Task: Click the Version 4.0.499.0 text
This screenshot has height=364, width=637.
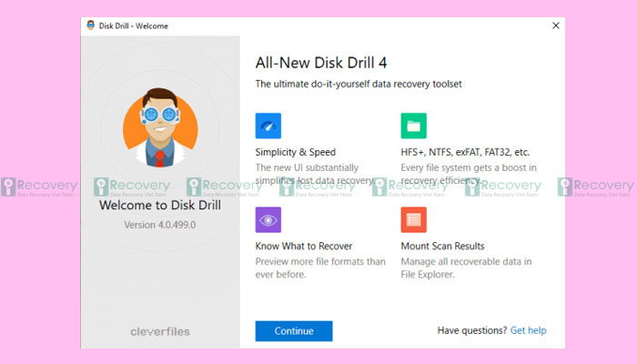Action: (160, 225)
